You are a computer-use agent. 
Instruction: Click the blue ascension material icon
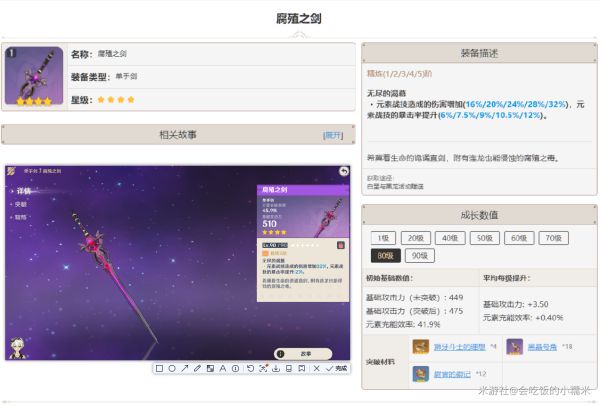tap(420, 374)
